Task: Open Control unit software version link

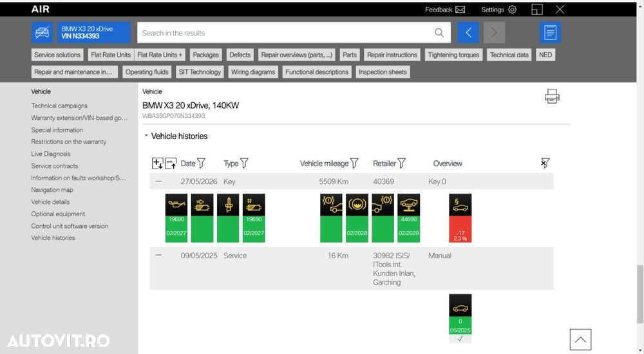Action: pyautogui.click(x=70, y=226)
